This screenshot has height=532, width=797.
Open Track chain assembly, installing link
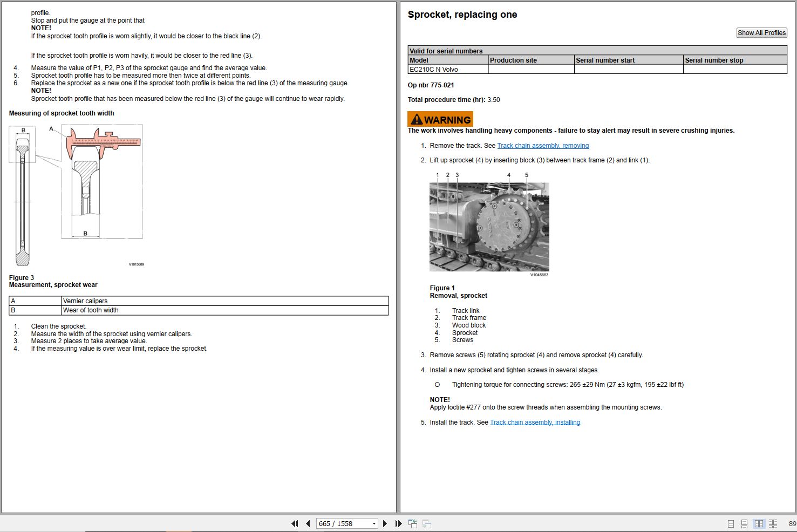535,422
